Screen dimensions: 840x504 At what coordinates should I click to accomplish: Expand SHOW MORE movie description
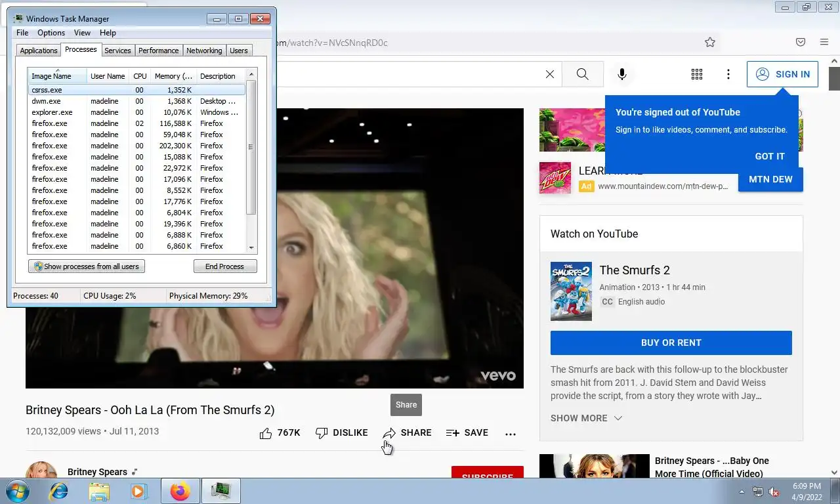click(587, 418)
